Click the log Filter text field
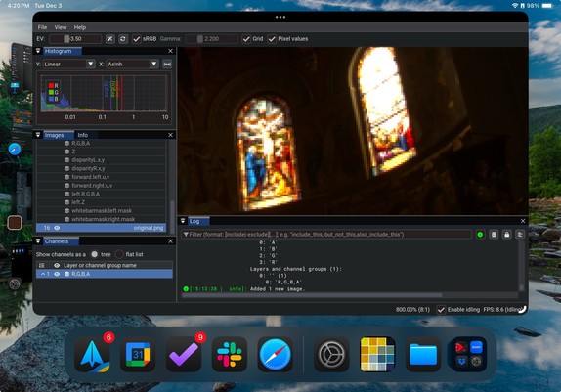 click(326, 235)
